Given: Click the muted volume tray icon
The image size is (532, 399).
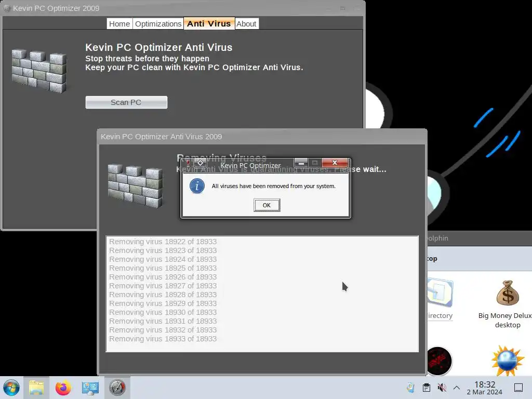Looking at the screenshot, I should [x=442, y=388].
